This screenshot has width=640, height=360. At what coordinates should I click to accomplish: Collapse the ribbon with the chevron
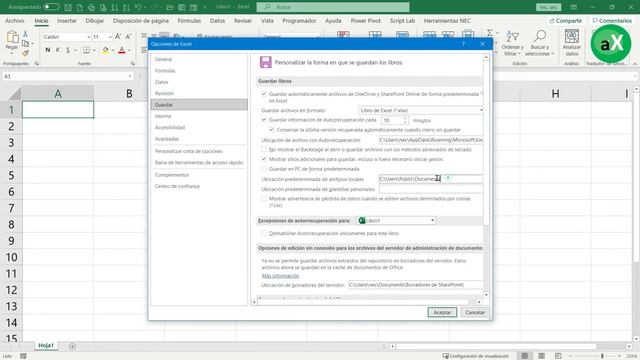[x=635, y=64]
